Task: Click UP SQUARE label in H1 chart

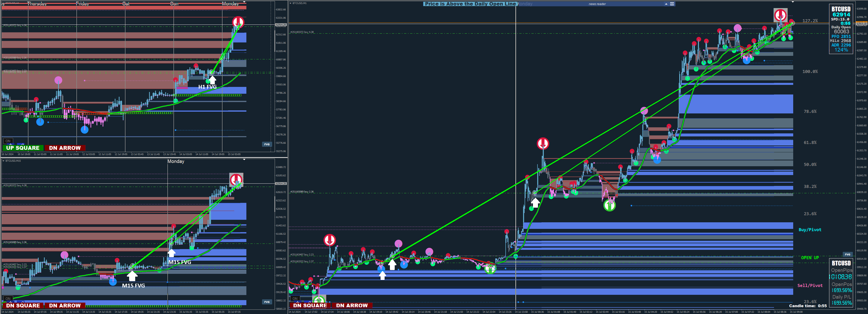Action: pyautogui.click(x=22, y=148)
